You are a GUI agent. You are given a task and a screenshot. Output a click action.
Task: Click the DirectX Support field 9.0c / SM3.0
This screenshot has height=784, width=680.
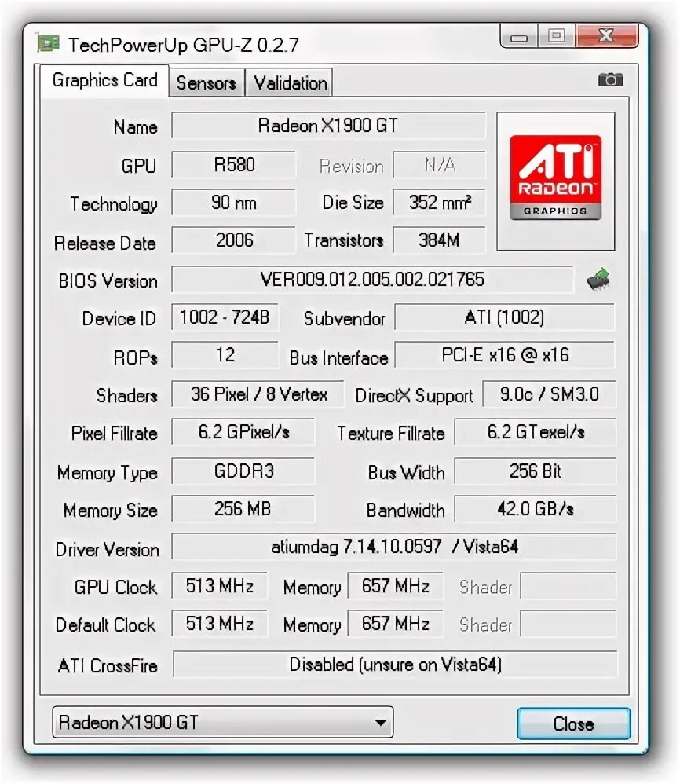point(549,394)
